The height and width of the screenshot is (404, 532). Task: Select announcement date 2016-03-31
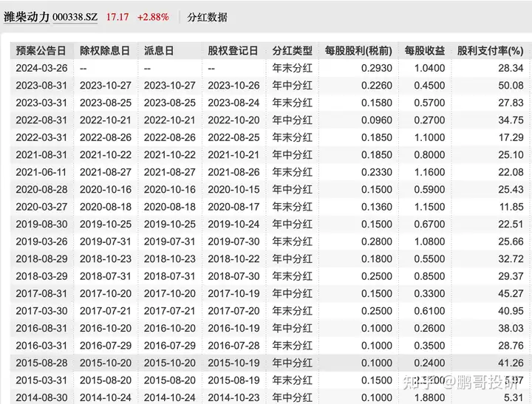click(x=41, y=346)
